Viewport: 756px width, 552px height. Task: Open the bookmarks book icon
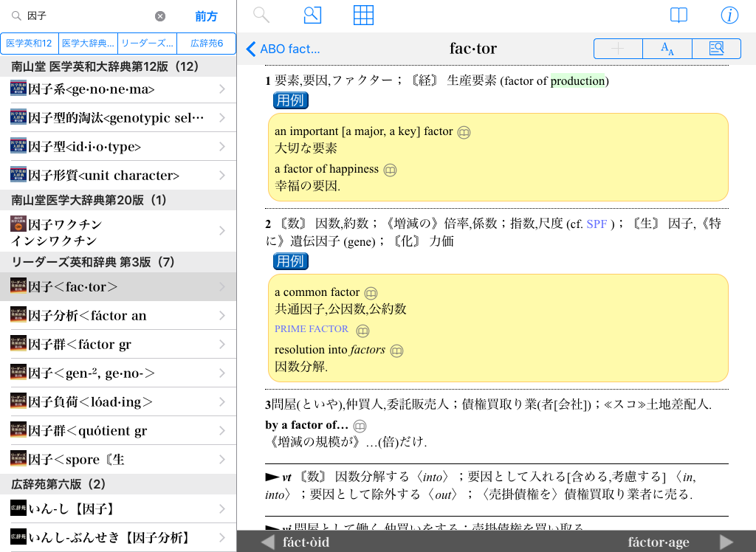[678, 15]
